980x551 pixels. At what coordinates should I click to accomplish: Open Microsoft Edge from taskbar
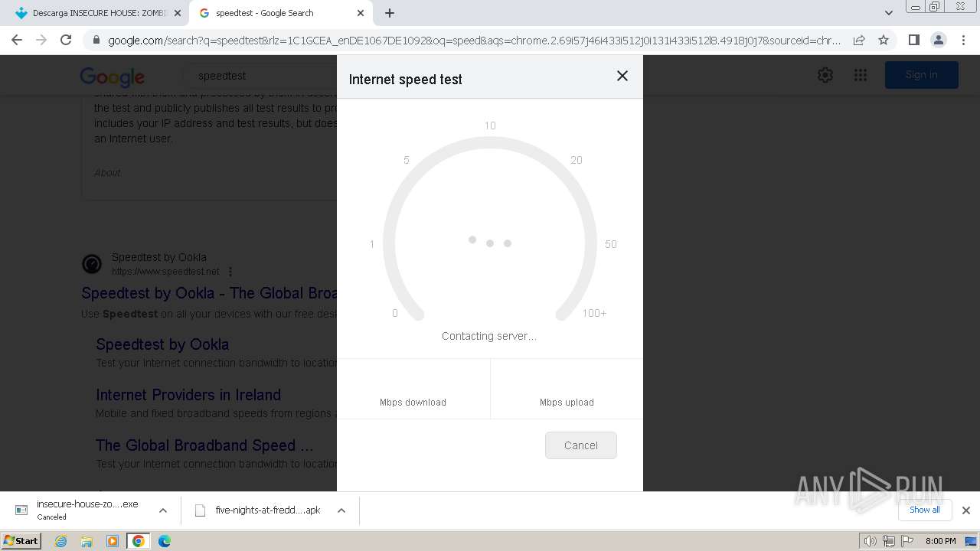(x=165, y=541)
